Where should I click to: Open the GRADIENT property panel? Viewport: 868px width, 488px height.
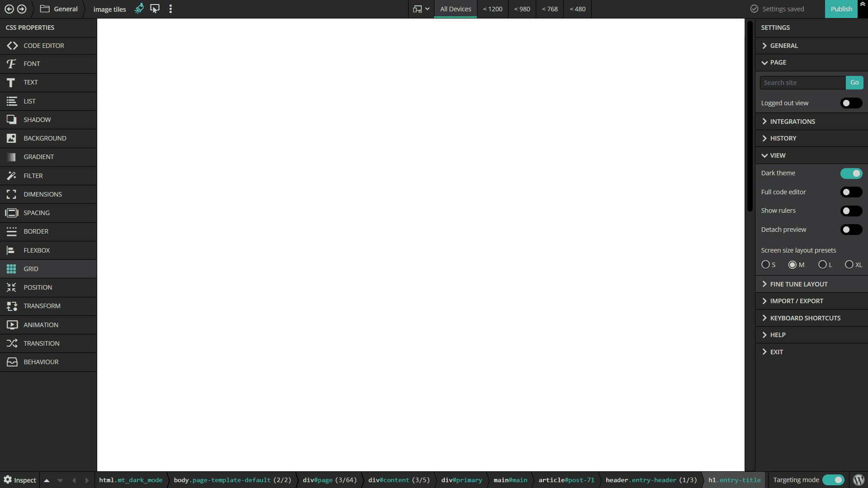[x=48, y=157]
